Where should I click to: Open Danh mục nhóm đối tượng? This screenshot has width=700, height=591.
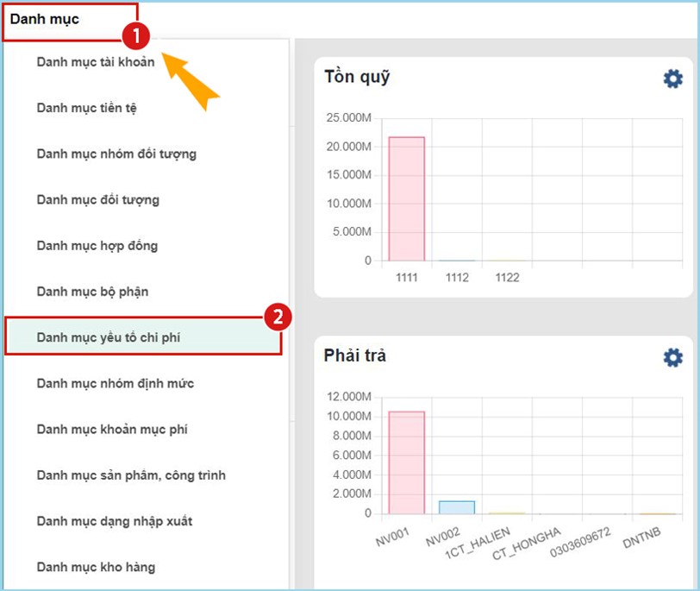116,154
